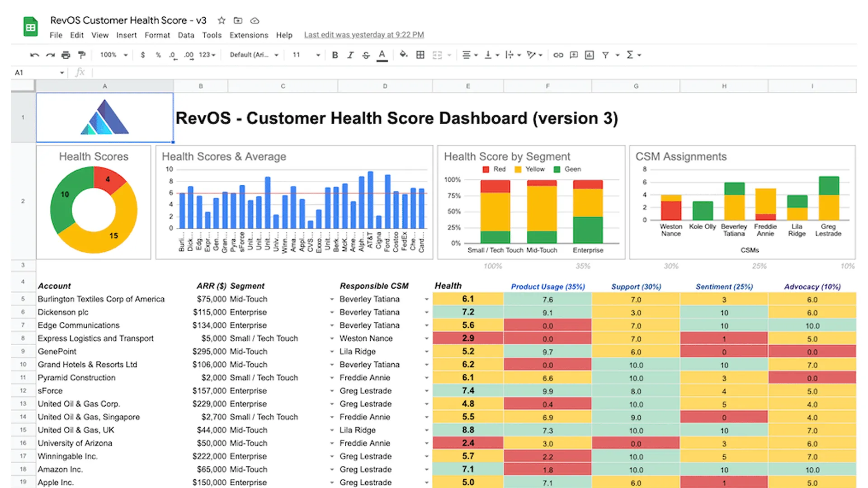Open the Extensions menu
Image resolution: width=868 pixels, height=488 pixels.
coord(248,35)
